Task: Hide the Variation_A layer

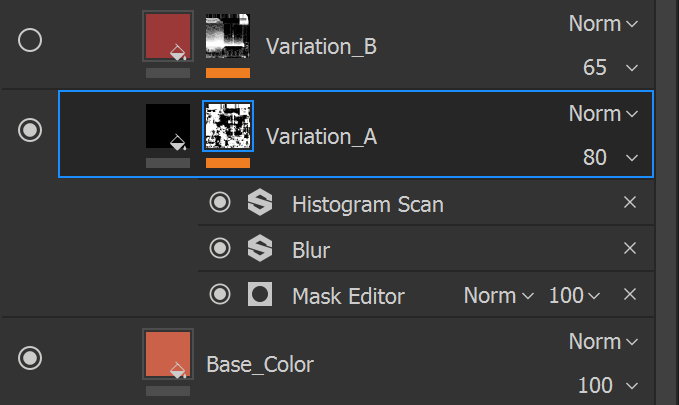Action: point(31,130)
